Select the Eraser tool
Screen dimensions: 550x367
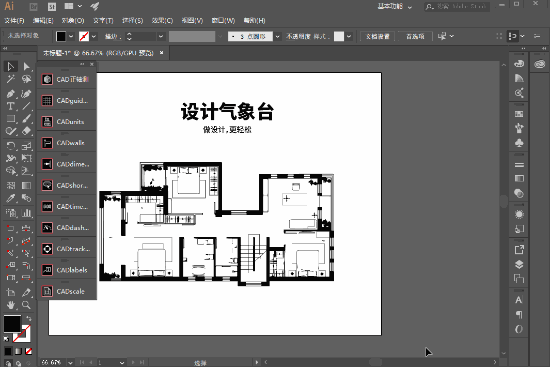coord(26,131)
